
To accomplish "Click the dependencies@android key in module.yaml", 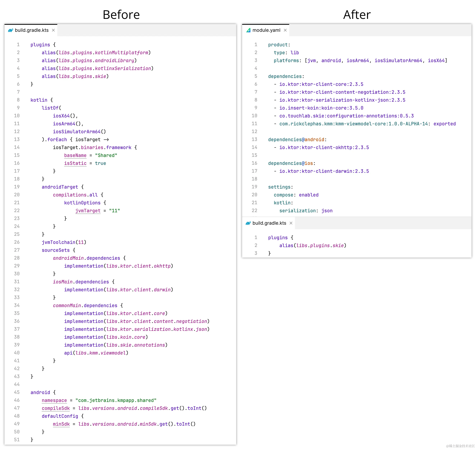I will [x=296, y=140].
